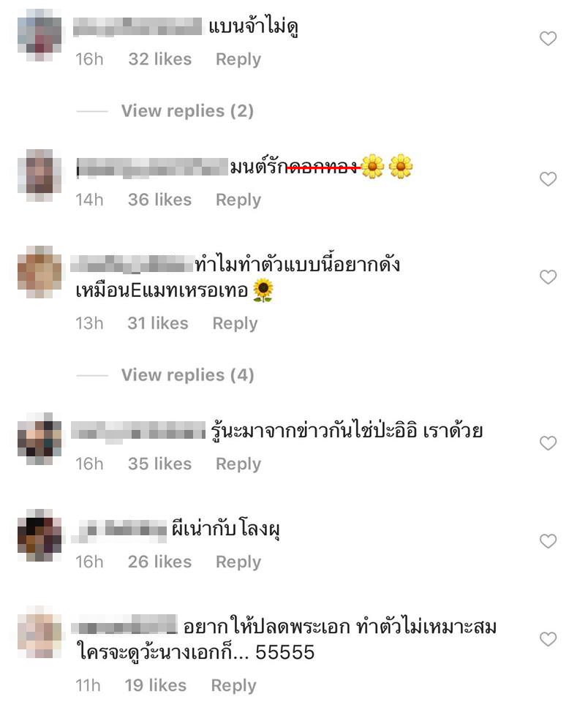
Task: Heart the comment with 35 likes
Action: pos(547,443)
